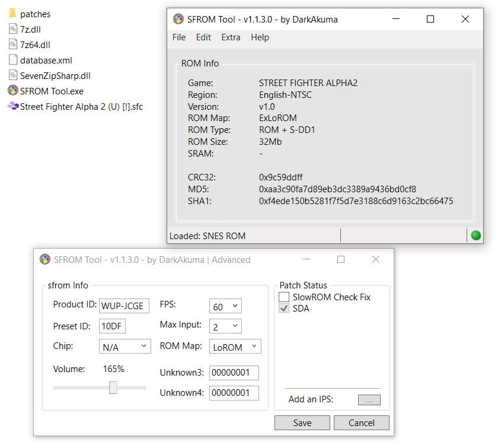Screen dimensions: 498x448
Task: Click the Cancel button
Action: click(362, 422)
